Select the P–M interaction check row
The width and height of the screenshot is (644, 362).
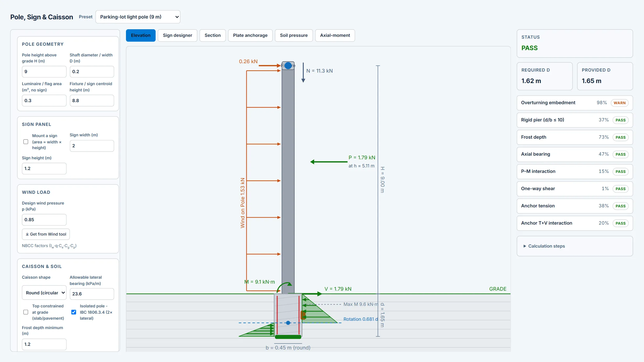tap(574, 172)
